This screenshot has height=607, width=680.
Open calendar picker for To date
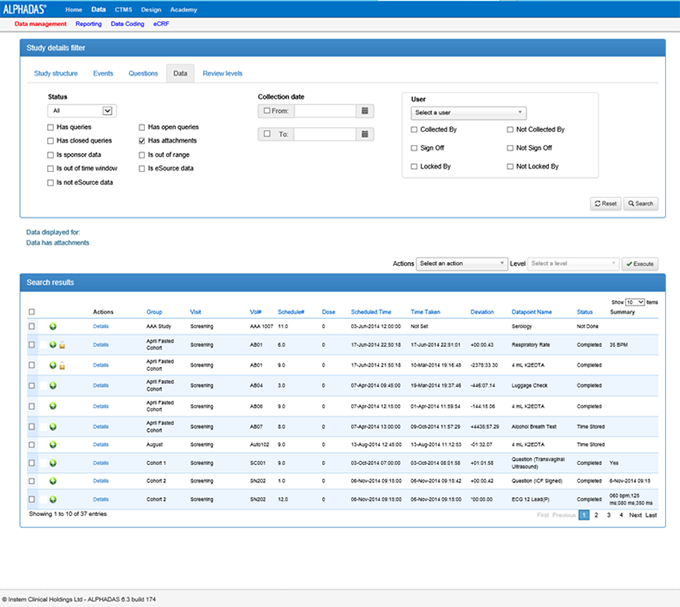[365, 134]
